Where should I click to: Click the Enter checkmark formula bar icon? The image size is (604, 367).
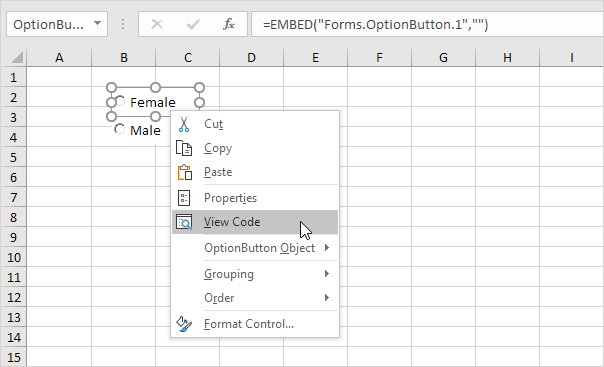tap(193, 24)
